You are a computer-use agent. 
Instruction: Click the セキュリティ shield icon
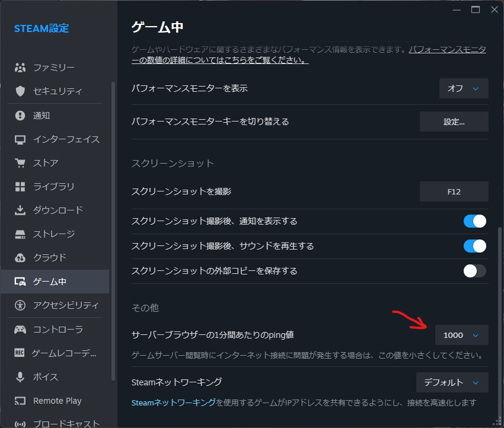click(20, 91)
